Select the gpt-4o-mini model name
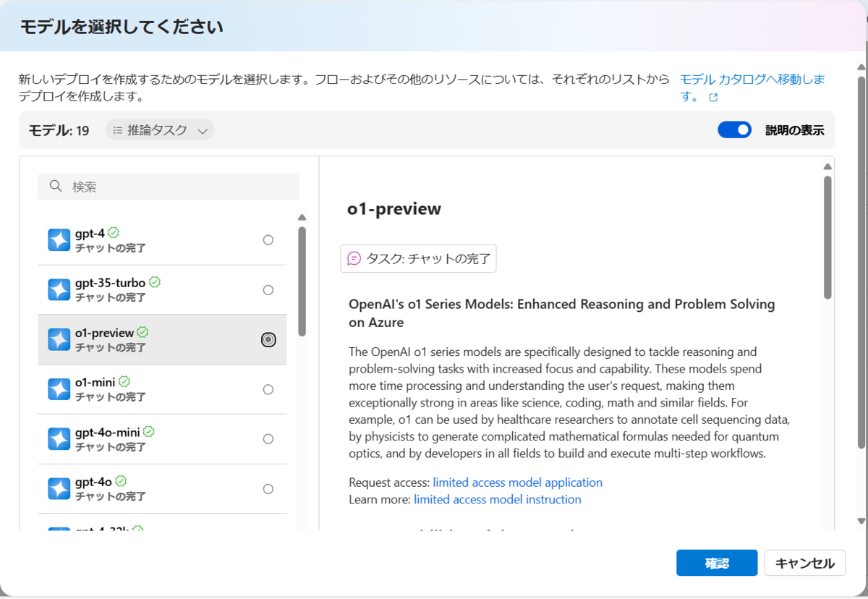Viewport: 868px width, 599px height. pyautogui.click(x=108, y=432)
